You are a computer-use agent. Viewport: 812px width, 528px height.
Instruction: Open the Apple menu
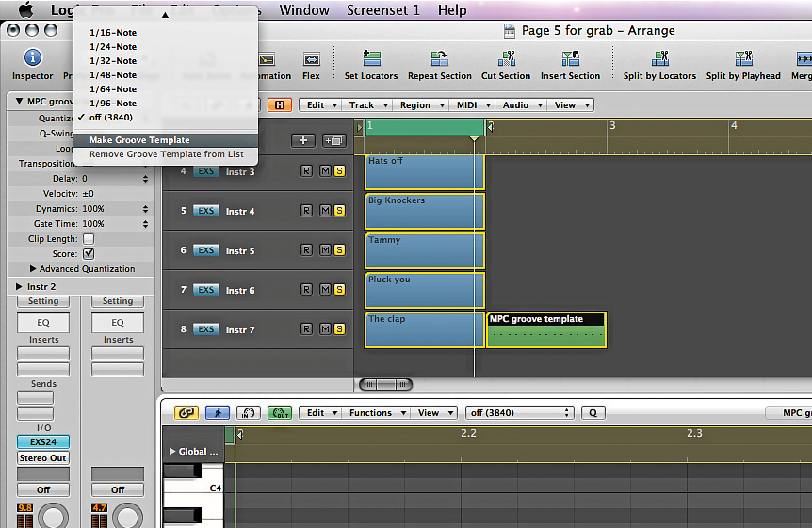point(25,9)
